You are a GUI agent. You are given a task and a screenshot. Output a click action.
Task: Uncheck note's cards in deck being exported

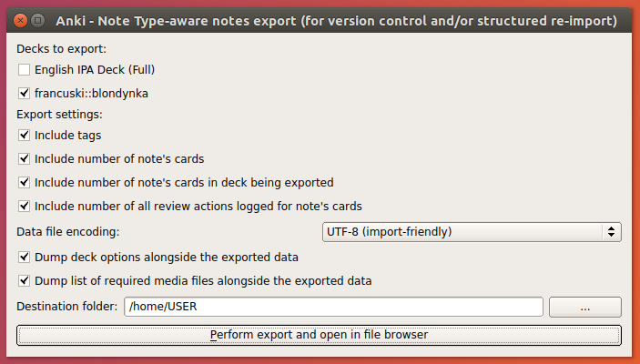coord(24,182)
